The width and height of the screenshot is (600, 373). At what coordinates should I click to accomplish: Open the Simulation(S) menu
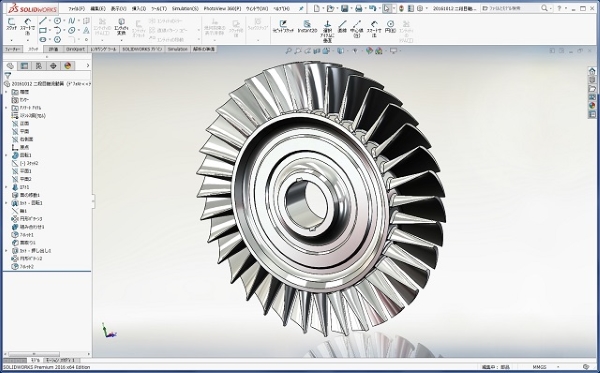coord(185,8)
